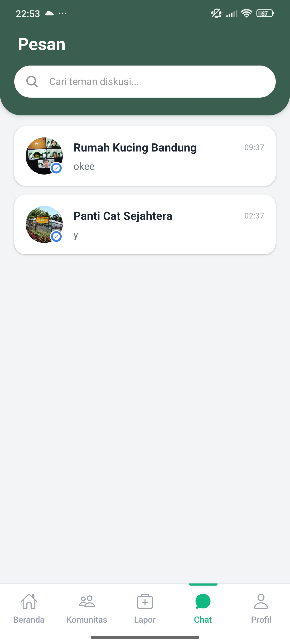Open the Profil person icon
This screenshot has width=290, height=644.
coord(261,601)
